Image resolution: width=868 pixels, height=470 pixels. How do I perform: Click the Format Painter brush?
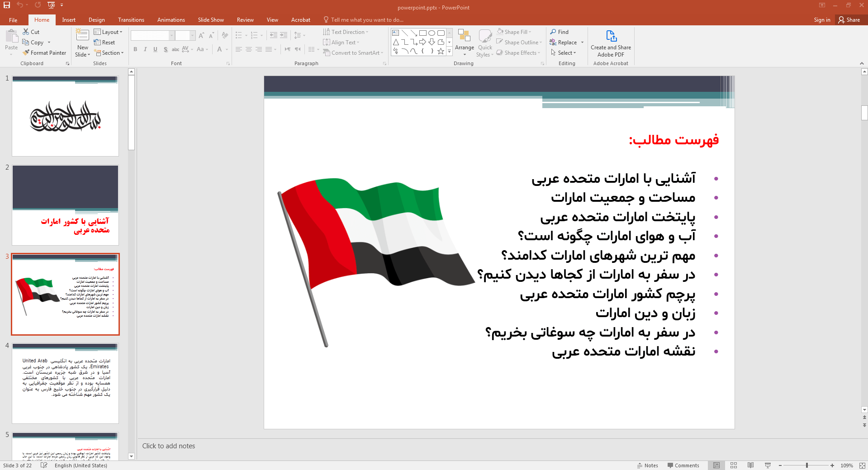pos(44,53)
